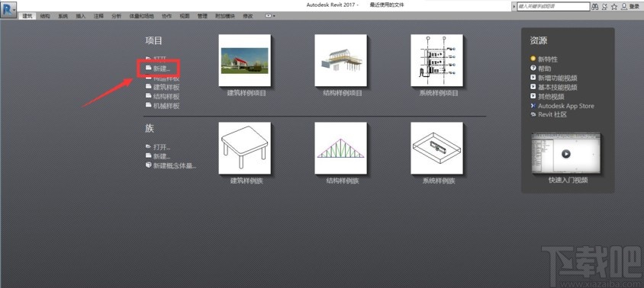Click the folder icon beside 结构样板
The width and height of the screenshot is (644, 288).
[x=149, y=95]
